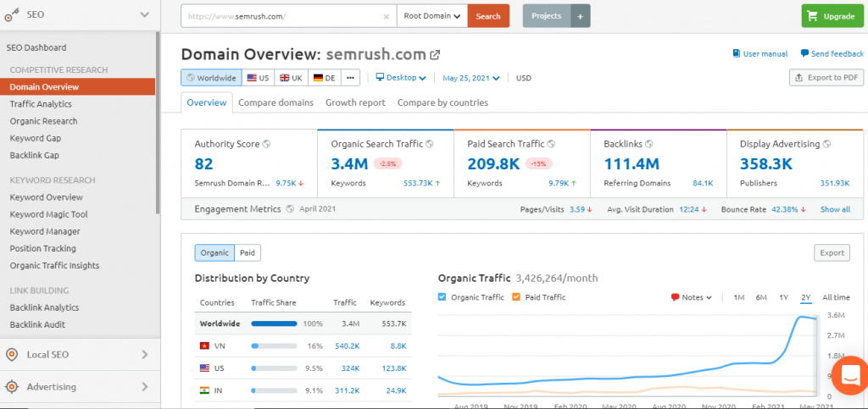The image size is (868, 409).
Task: Select the Worldwide database button
Action: coord(211,78)
